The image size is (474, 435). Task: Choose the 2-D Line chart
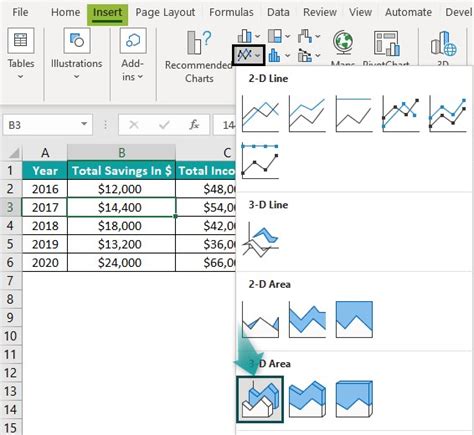[260, 114]
